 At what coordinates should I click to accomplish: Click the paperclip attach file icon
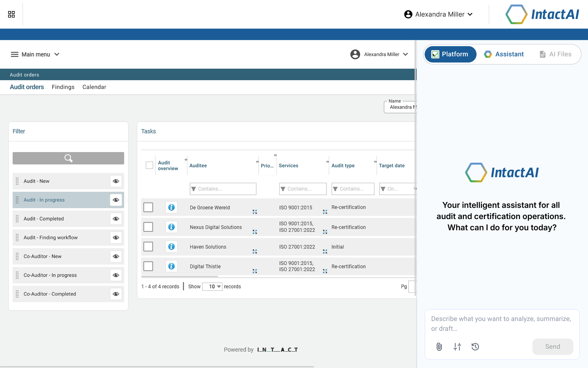tap(439, 347)
